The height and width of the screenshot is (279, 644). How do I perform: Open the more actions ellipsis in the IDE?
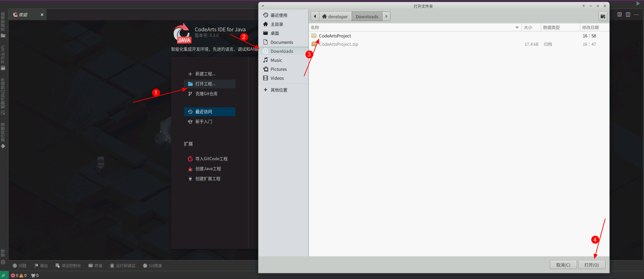[x=636, y=15]
